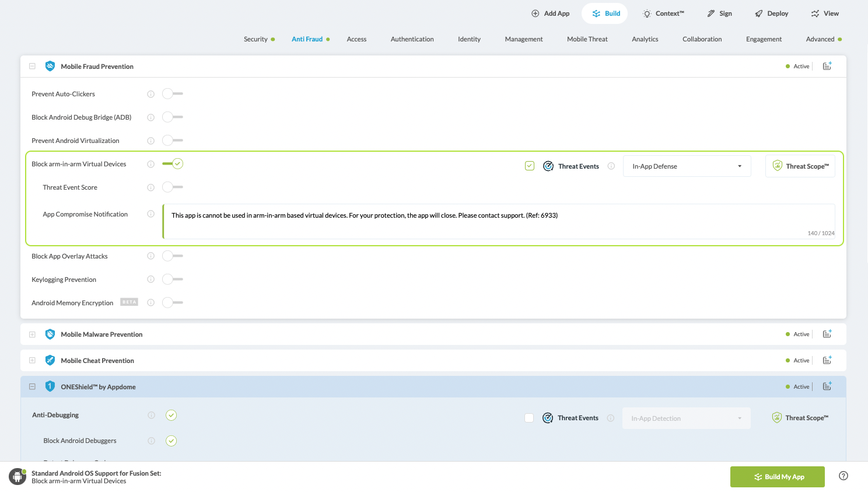
Task: Click info icon beside Prevent Auto-Clickers
Action: pyautogui.click(x=150, y=94)
